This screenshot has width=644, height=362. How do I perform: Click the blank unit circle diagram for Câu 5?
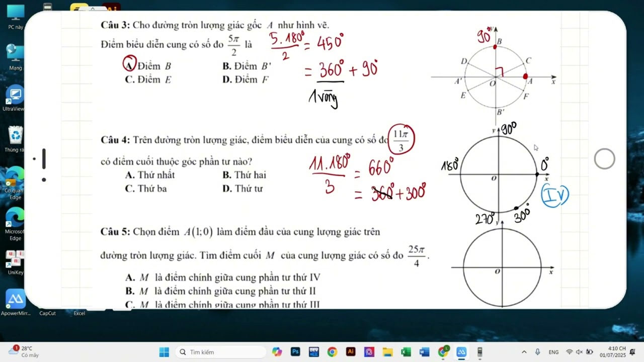(502, 267)
